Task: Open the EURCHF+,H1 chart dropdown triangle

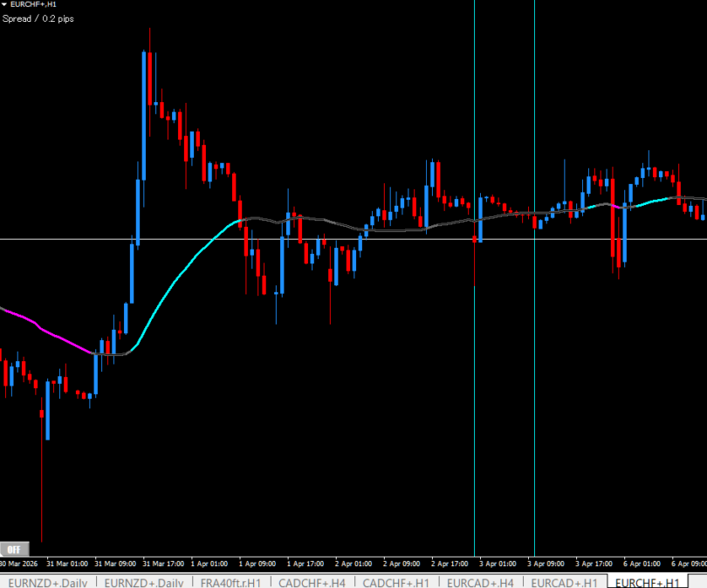Action: [4, 5]
